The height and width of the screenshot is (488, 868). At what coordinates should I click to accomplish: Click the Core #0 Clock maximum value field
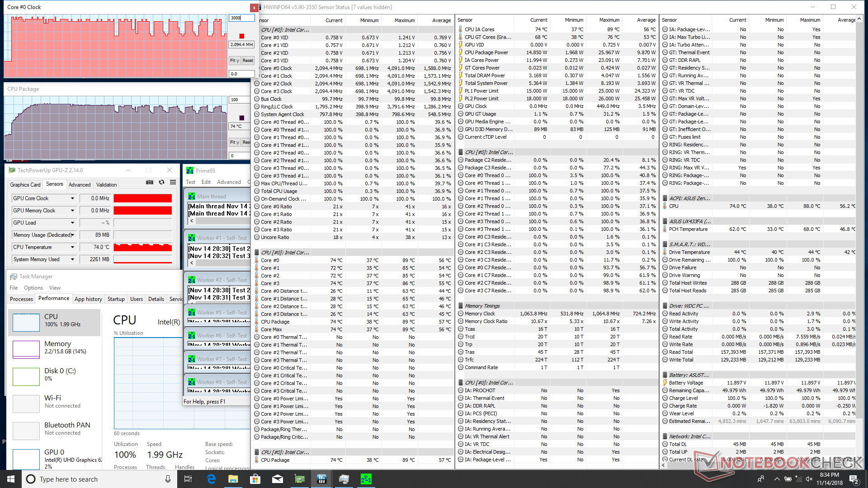241,18
